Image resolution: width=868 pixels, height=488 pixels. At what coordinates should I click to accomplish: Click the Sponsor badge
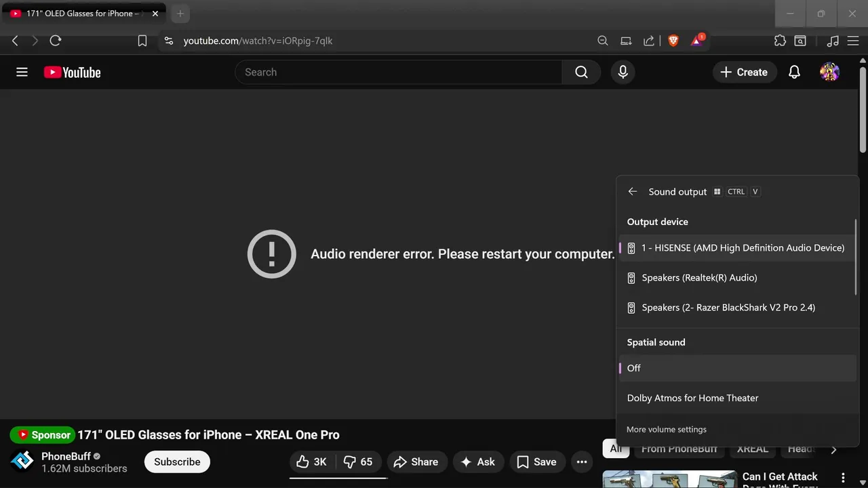42,435
